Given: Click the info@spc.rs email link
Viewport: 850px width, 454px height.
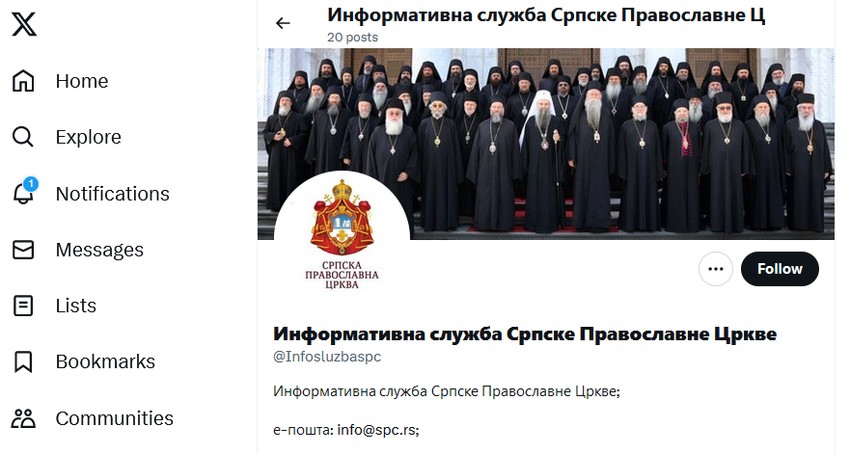Looking at the screenshot, I should click(378, 430).
